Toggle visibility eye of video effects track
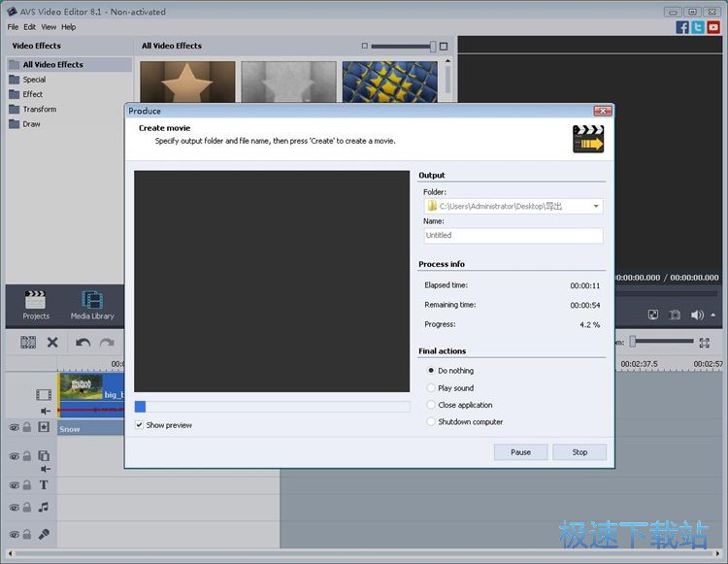 click(x=15, y=427)
